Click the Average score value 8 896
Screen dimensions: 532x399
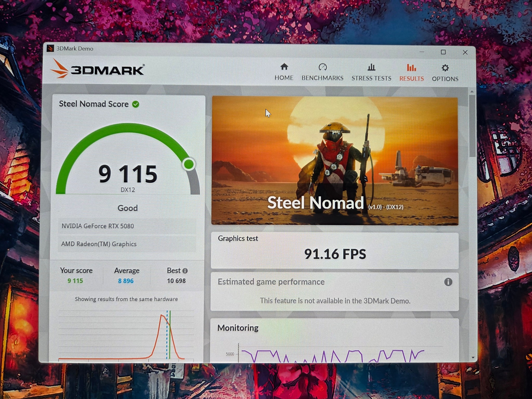[x=126, y=281]
